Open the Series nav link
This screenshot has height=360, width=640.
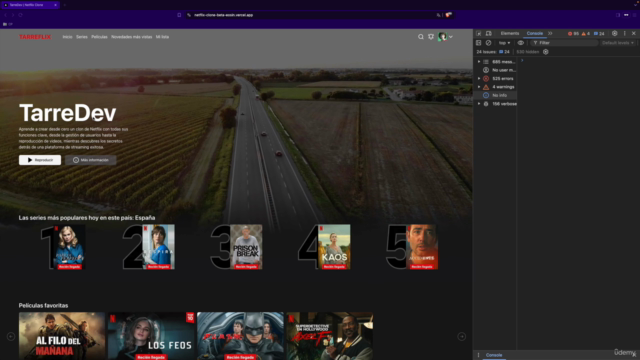82,37
